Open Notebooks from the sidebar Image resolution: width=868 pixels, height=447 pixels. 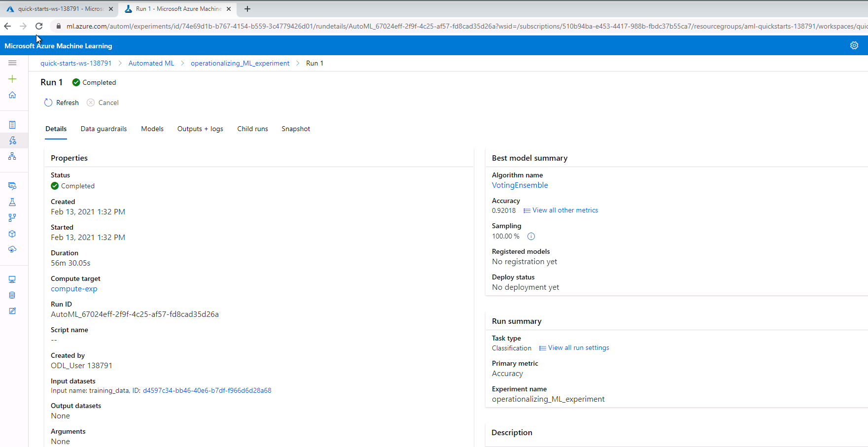[x=12, y=125]
